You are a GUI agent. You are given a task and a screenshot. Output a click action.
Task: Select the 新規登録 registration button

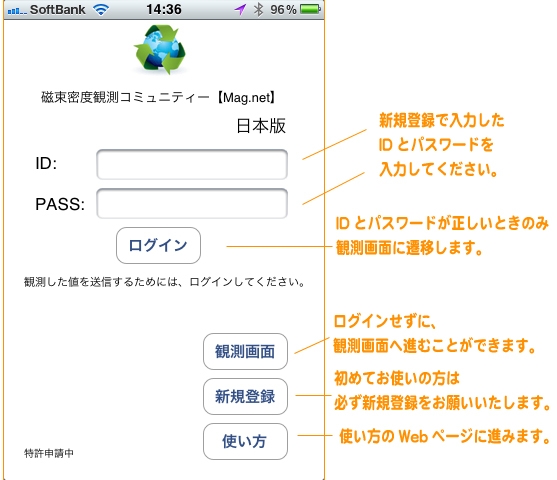click(x=245, y=396)
